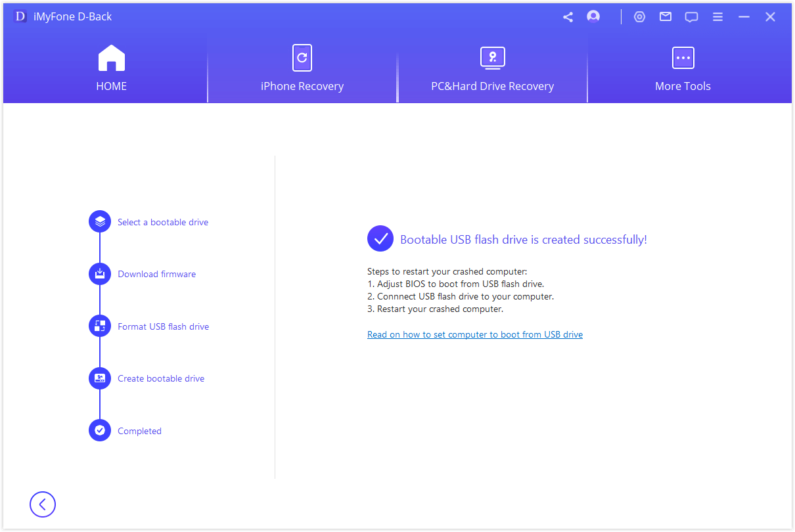Click the 'iMyFone D-Back' title text

tap(73, 17)
